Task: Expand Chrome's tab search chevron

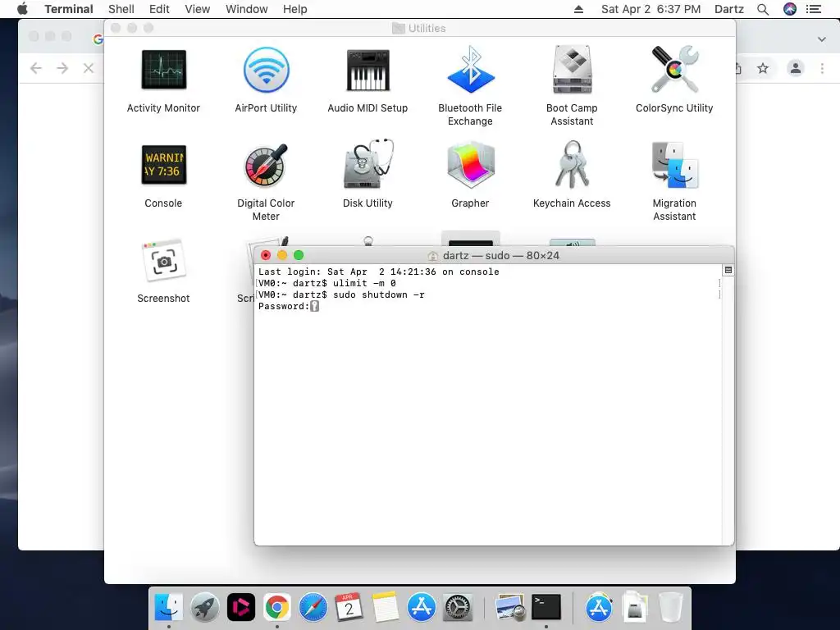Action: point(822,39)
